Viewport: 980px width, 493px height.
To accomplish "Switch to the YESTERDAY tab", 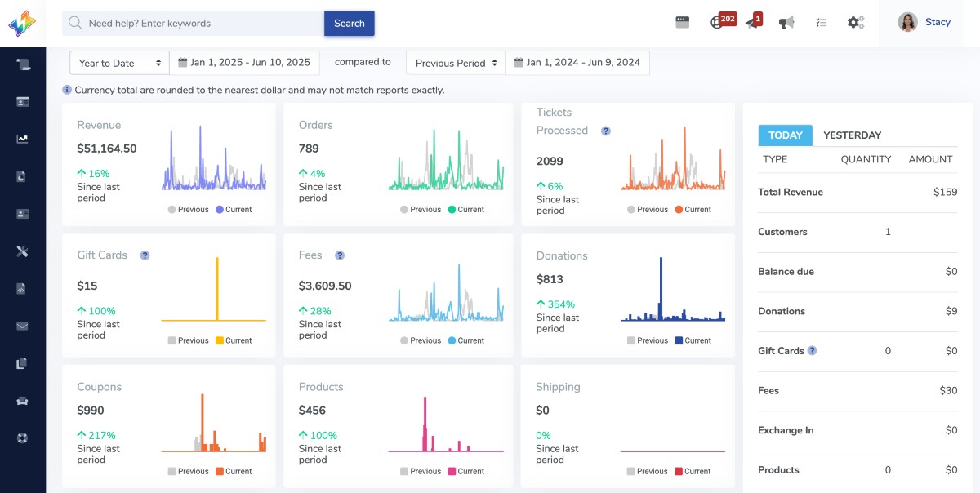I will pyautogui.click(x=852, y=135).
